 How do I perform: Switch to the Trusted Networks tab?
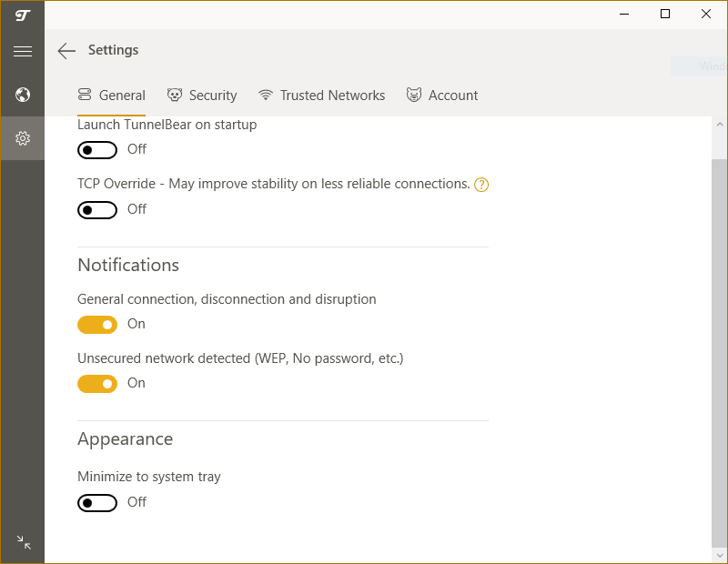(322, 96)
